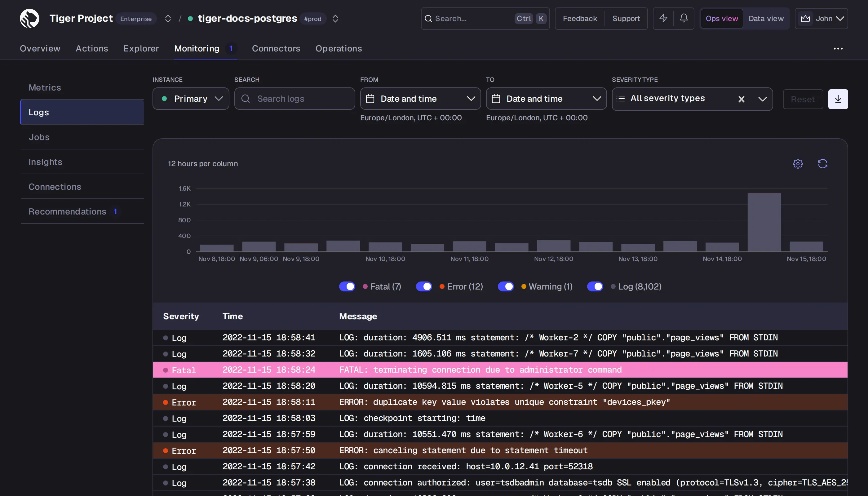
Task: Expand the All severity types dropdown
Action: pyautogui.click(x=762, y=99)
